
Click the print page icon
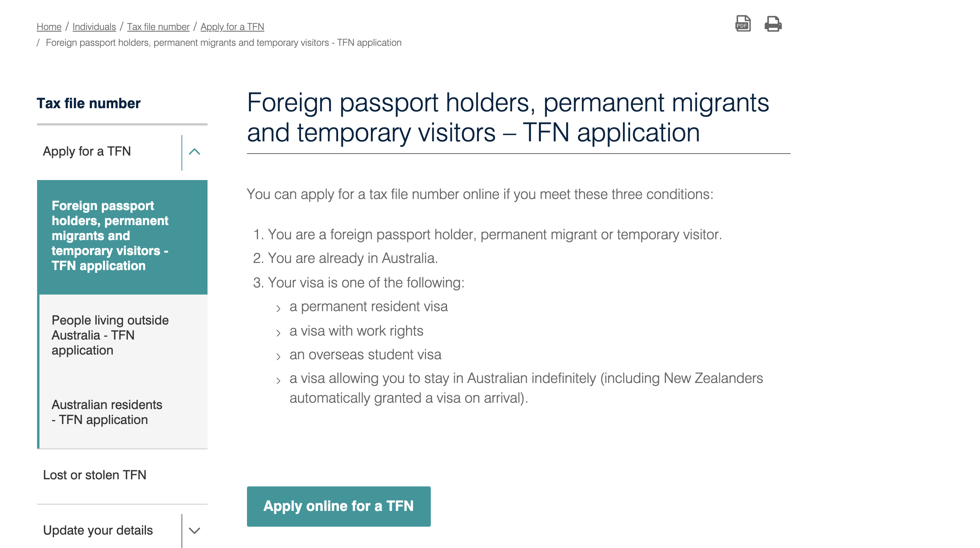click(773, 24)
